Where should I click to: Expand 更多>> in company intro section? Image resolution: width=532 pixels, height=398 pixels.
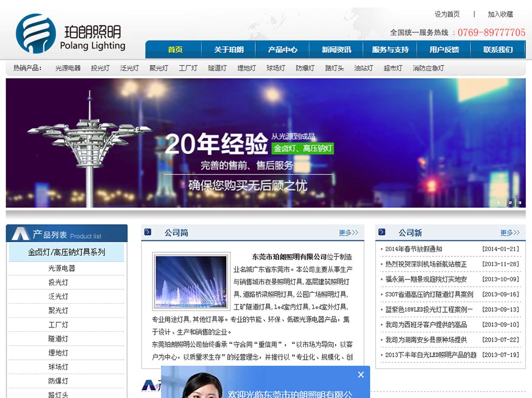tap(348, 233)
